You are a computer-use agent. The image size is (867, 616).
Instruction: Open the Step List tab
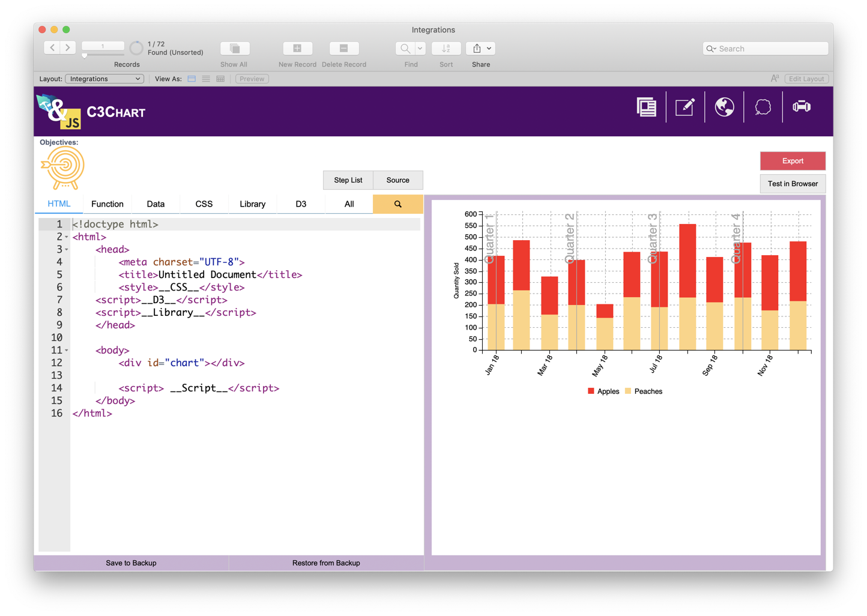pyautogui.click(x=348, y=180)
